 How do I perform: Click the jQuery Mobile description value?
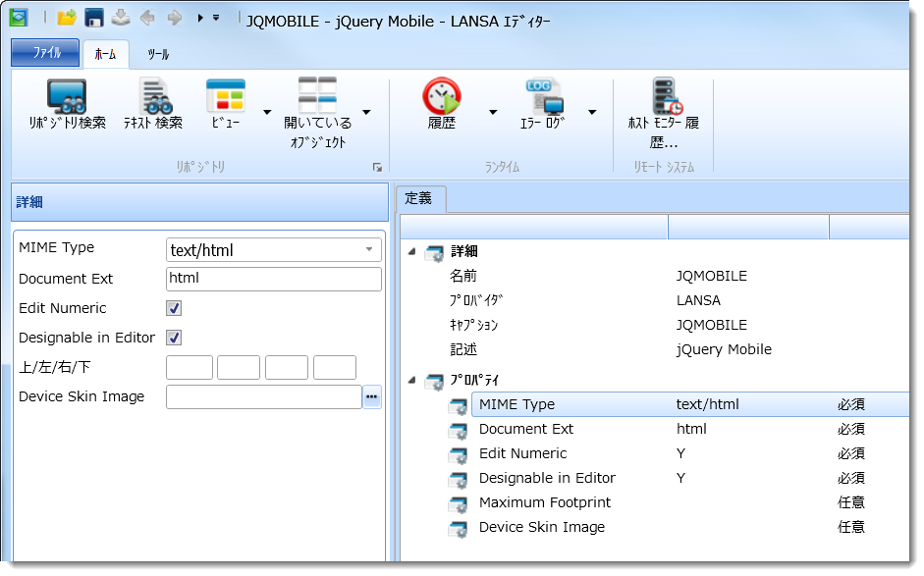(724, 349)
